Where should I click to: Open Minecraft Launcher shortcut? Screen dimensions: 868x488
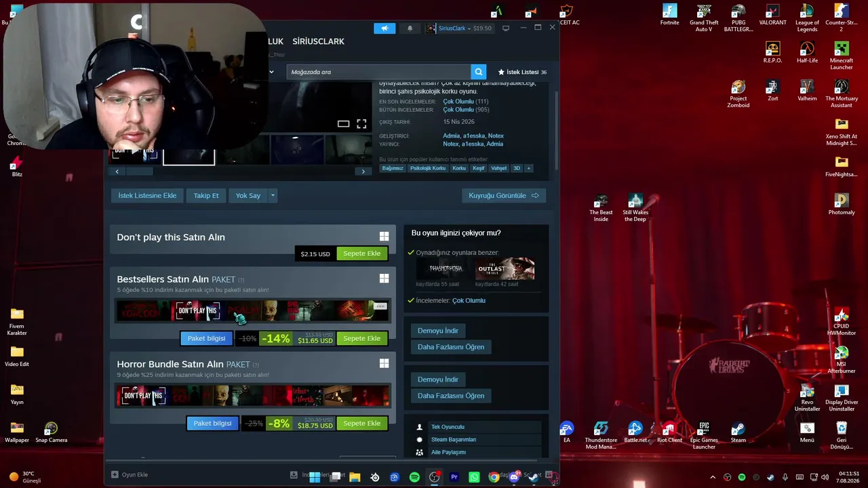842,56
